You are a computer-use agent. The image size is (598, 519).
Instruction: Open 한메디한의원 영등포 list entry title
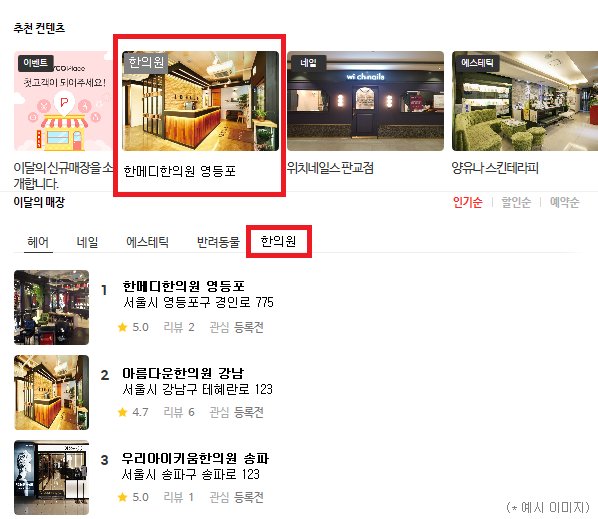click(183, 286)
